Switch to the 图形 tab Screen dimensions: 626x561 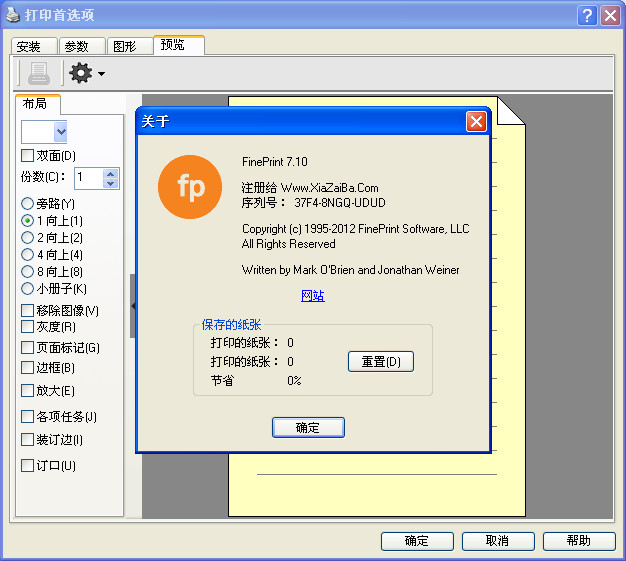coord(130,46)
